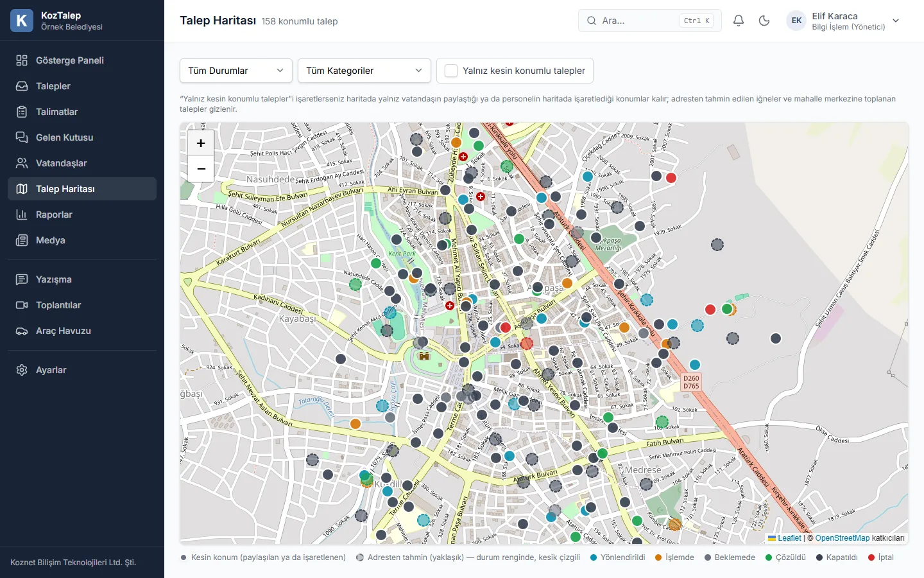Click the 158 konumlu talep count text
The height and width of the screenshot is (578, 924).
300,21
